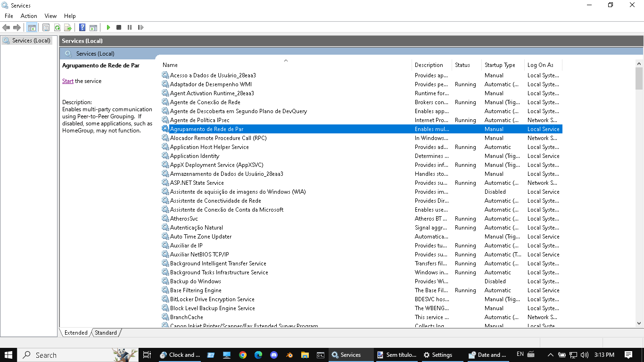Select Auto Time Zone Updater service

[362, 237]
